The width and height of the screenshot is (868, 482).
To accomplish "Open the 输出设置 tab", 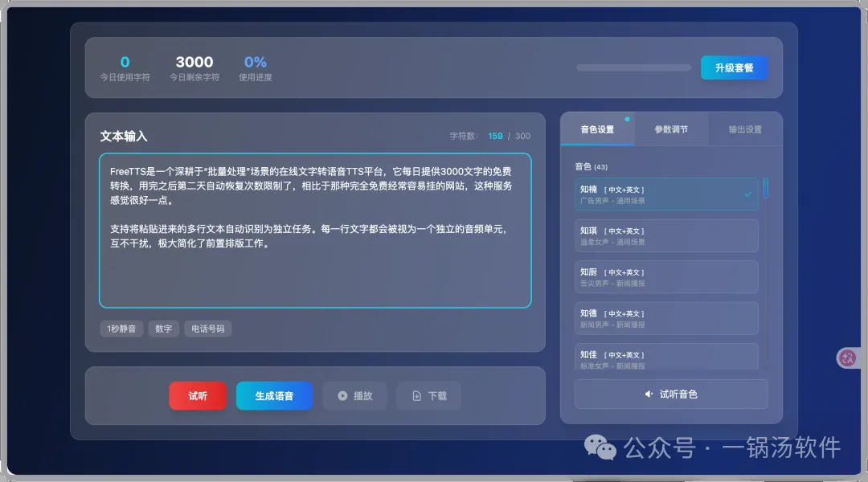I will click(745, 129).
